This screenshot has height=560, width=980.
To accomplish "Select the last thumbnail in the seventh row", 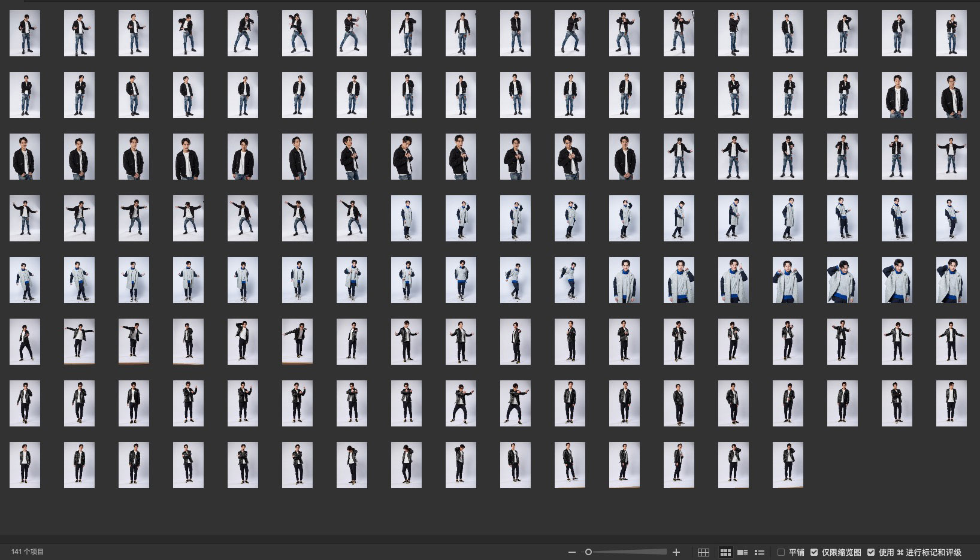I will [x=951, y=404].
